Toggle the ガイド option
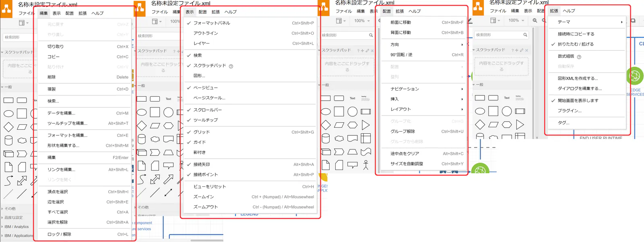This screenshot has width=644, height=242. pos(250,142)
